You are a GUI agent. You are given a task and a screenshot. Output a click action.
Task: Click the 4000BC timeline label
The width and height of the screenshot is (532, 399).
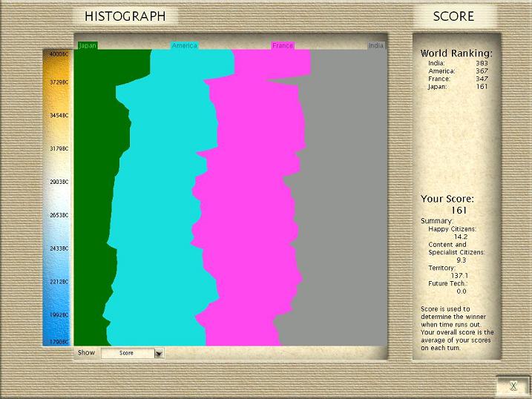59,54
